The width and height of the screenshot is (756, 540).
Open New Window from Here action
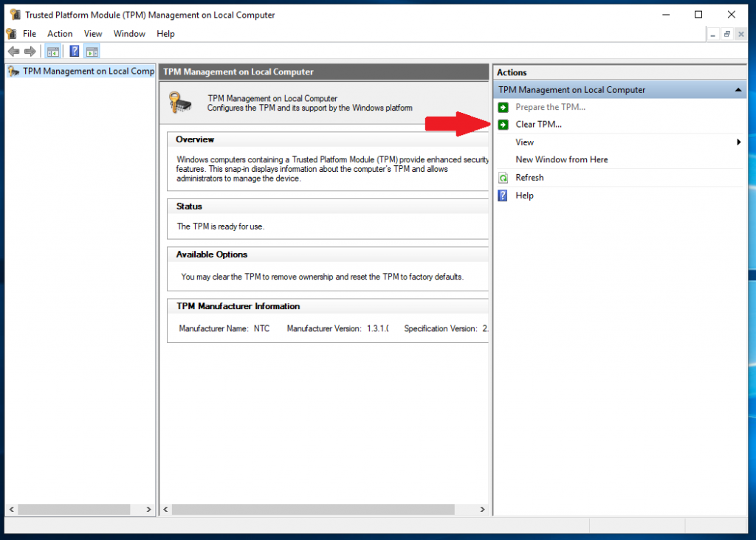[x=562, y=159]
